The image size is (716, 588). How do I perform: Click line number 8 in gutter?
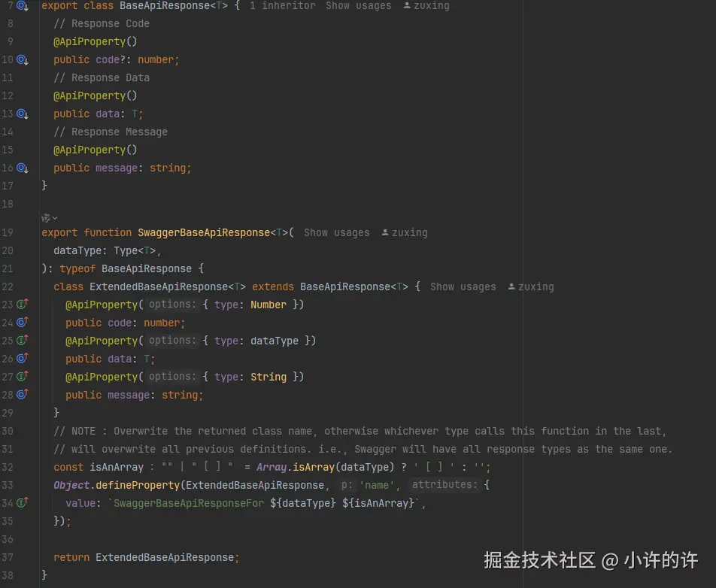(x=10, y=23)
